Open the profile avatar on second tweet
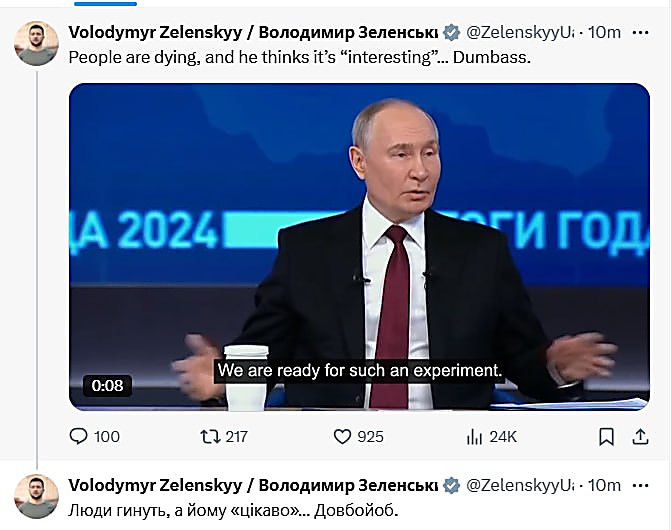 click(38, 496)
